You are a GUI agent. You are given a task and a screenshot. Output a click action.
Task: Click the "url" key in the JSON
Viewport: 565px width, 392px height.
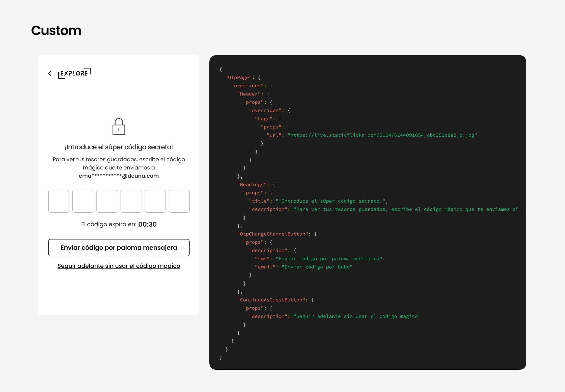(x=274, y=135)
